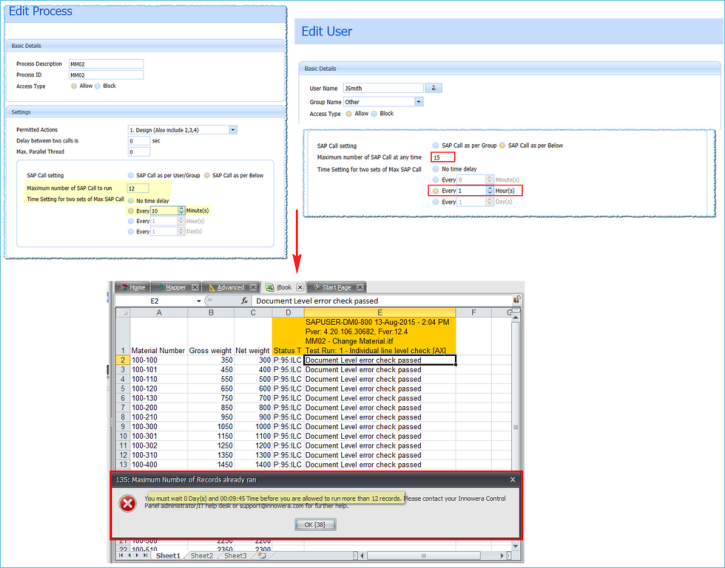This screenshot has height=568, width=725.
Task: Click previous sheet navigation arrow
Action: pyautogui.click(x=129, y=556)
